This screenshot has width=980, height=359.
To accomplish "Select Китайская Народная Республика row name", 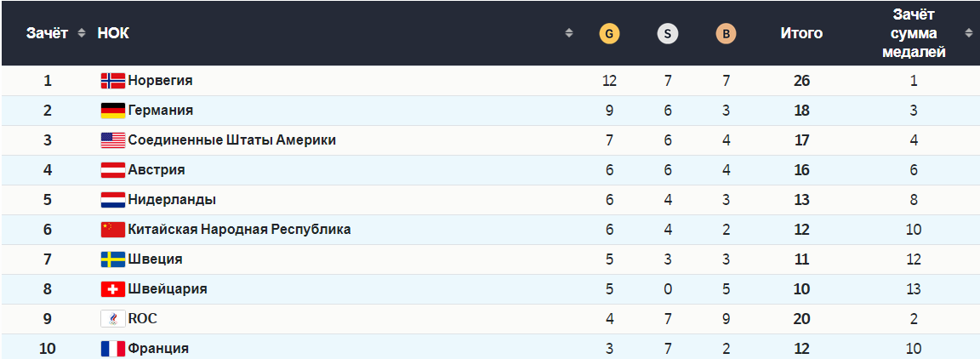I will tap(239, 230).
